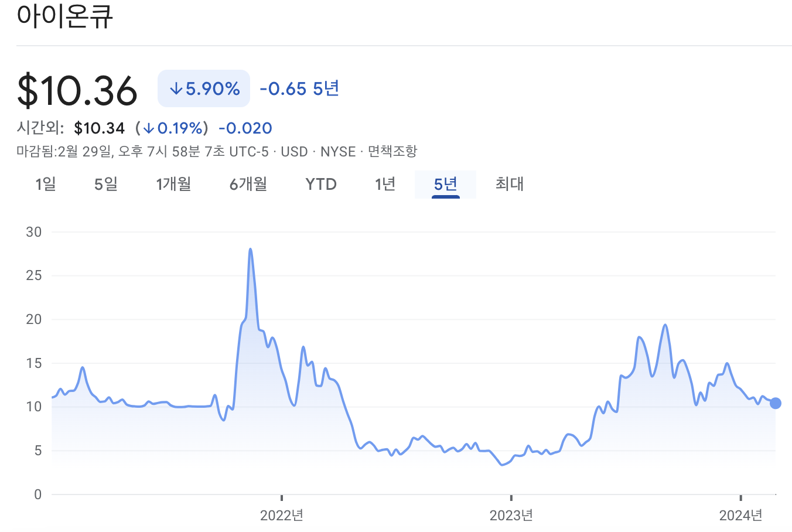Select the 1개월 option from the range row
This screenshot has width=792, height=532.
[x=173, y=184]
